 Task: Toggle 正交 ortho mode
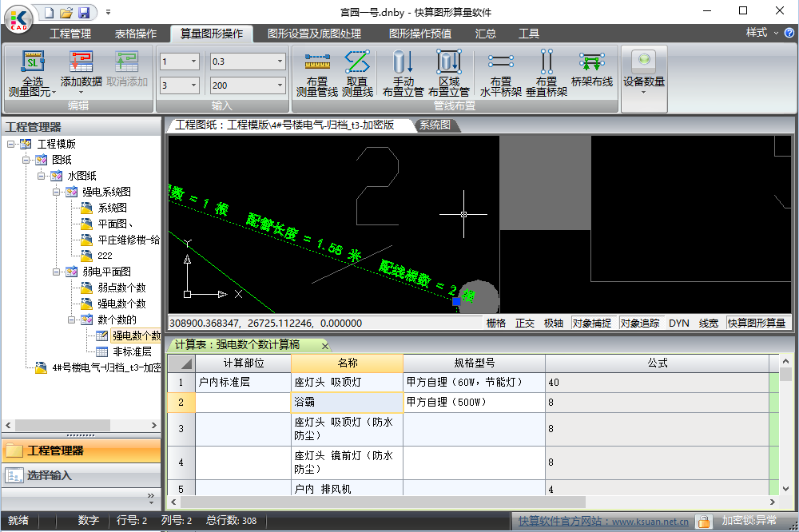pyautogui.click(x=525, y=324)
